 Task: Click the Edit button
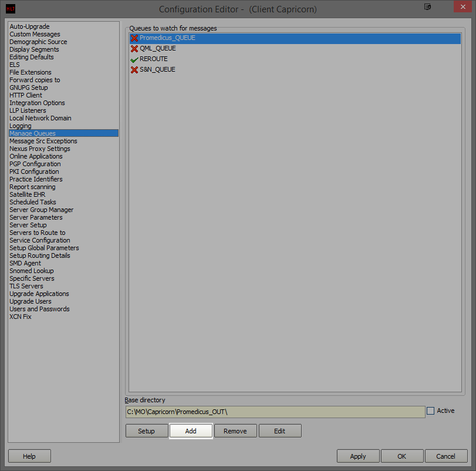(280, 431)
